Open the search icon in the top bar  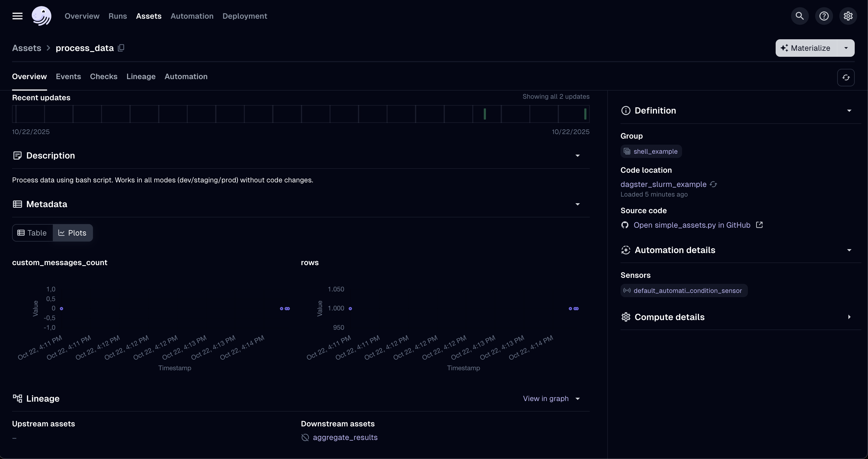pyautogui.click(x=799, y=16)
